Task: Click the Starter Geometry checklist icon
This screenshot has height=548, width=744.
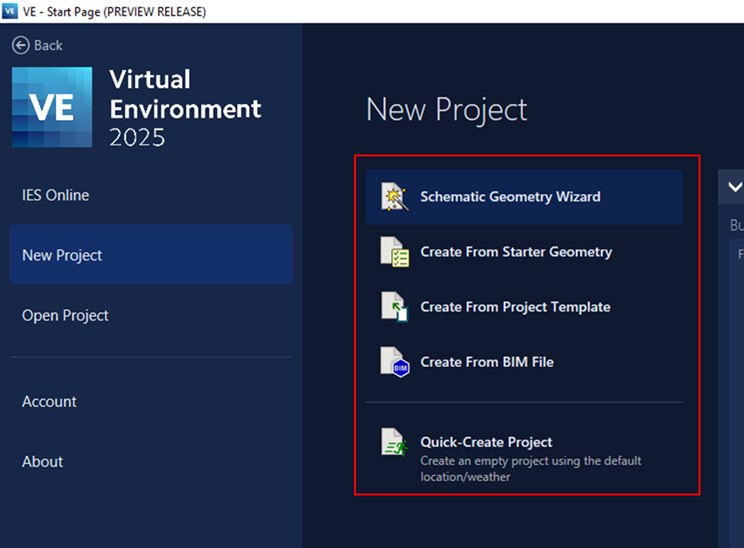Action: 395,252
